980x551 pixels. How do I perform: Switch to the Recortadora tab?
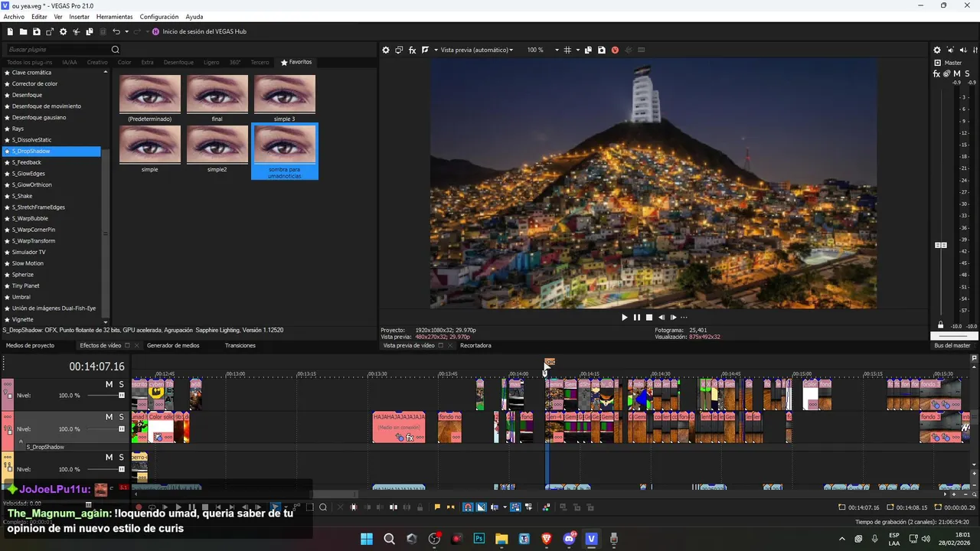[x=475, y=346]
